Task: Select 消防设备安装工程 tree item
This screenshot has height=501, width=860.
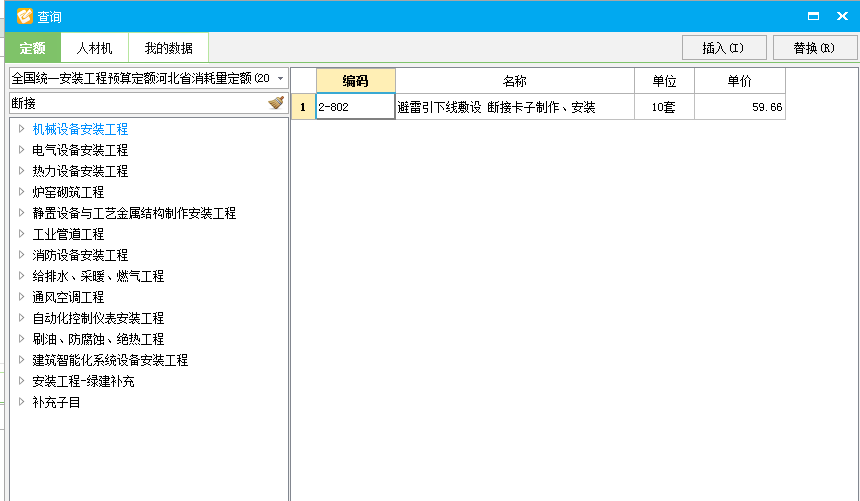Action: 80,255
